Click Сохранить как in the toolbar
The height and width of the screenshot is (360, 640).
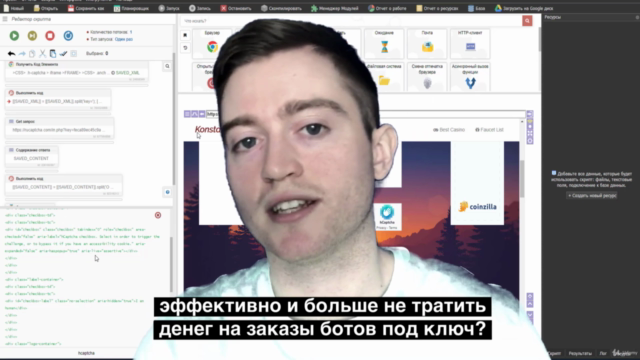point(86,8)
